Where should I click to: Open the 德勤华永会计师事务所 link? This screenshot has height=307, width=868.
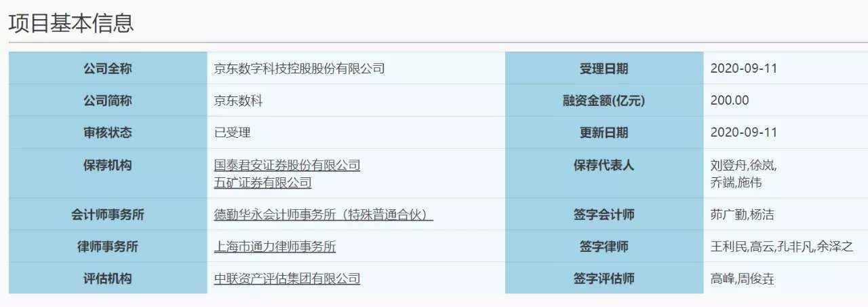click(323, 215)
